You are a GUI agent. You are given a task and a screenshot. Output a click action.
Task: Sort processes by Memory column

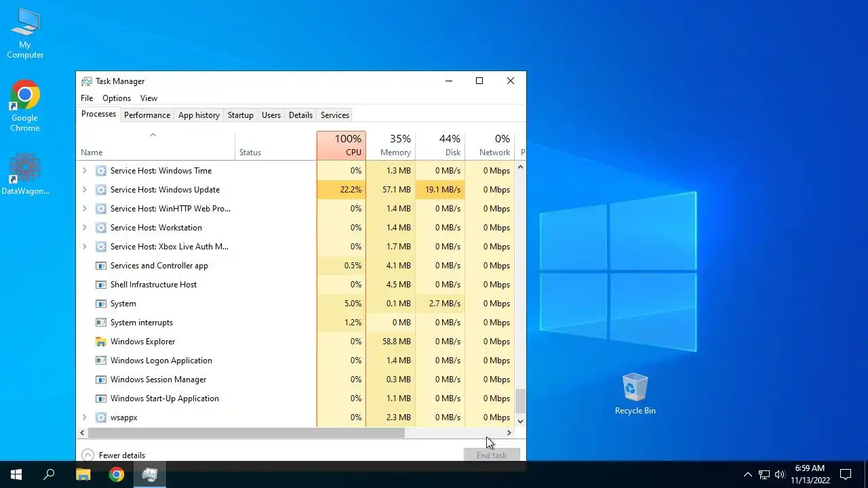tap(391, 146)
